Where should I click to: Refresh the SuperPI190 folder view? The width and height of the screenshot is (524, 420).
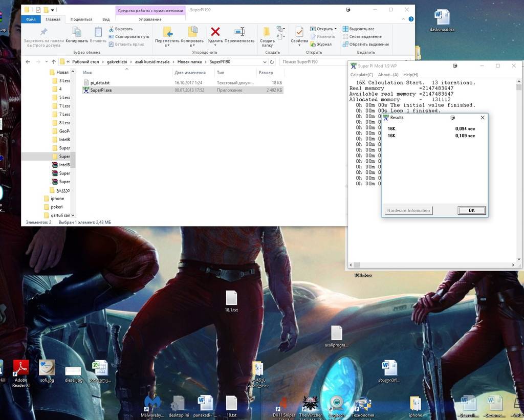(x=272, y=62)
